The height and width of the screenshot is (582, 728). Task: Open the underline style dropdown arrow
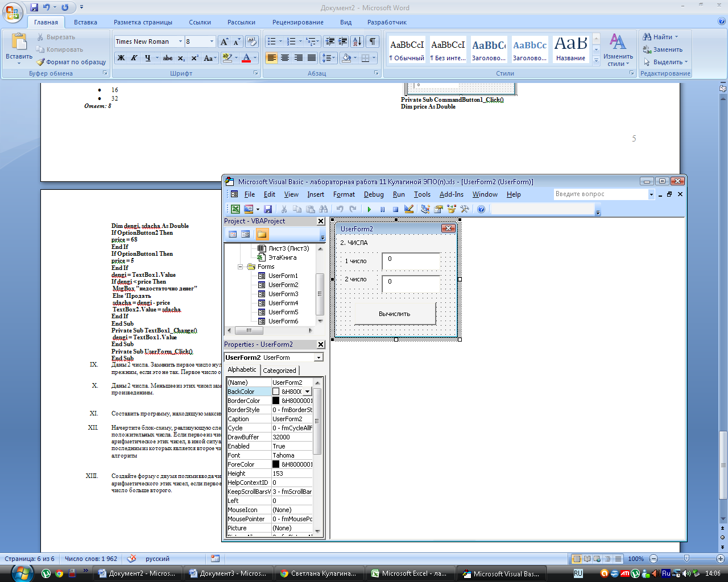tap(157, 58)
